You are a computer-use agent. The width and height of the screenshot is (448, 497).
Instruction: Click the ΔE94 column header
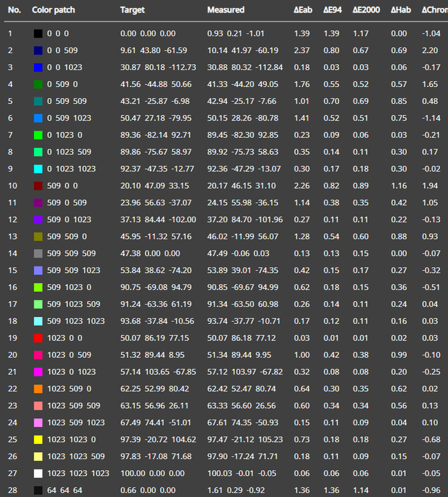332,10
